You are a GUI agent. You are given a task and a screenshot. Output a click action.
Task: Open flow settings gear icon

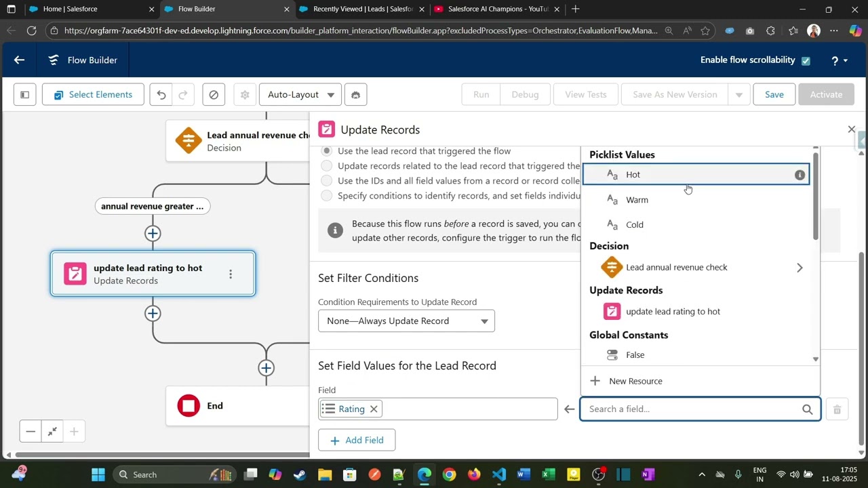(245, 95)
